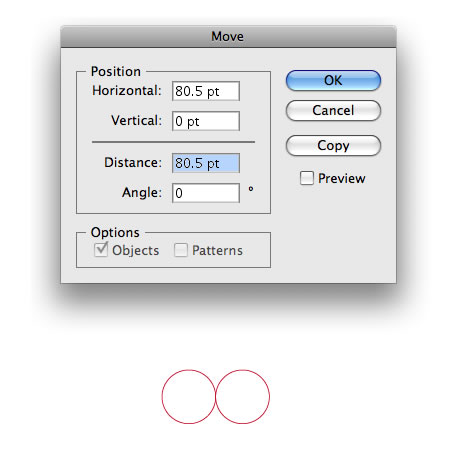Click the Patterns label text
The width and height of the screenshot is (457, 465).
pyautogui.click(x=217, y=250)
